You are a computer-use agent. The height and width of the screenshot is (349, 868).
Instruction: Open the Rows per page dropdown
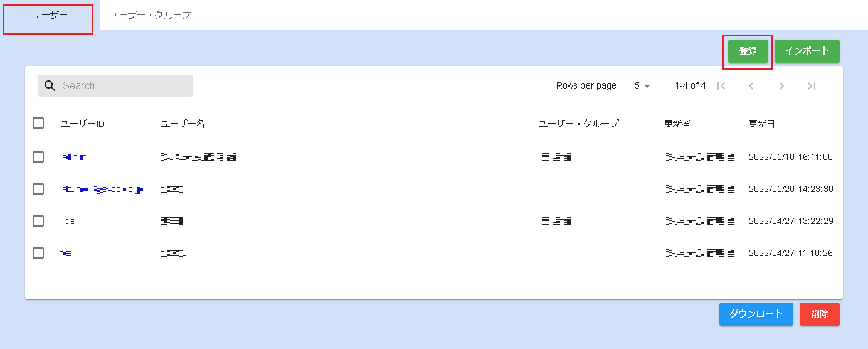642,86
